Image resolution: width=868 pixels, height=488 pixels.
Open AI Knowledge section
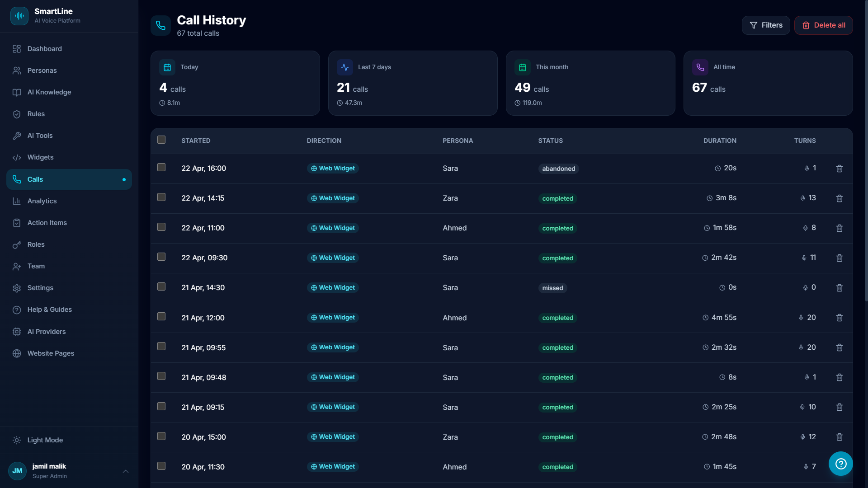tap(49, 92)
